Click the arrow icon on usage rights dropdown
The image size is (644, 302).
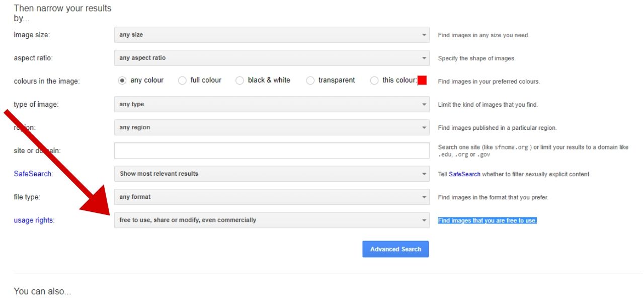424,220
